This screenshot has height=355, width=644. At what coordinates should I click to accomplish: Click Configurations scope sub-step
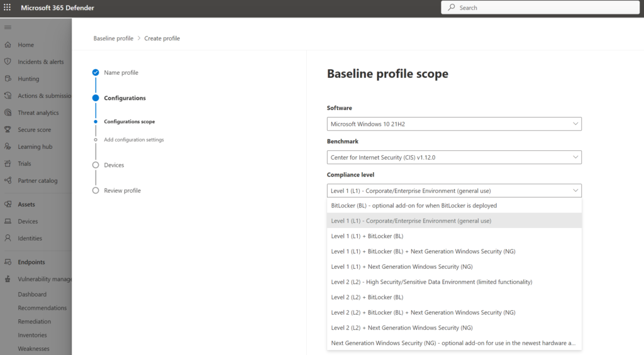130,121
